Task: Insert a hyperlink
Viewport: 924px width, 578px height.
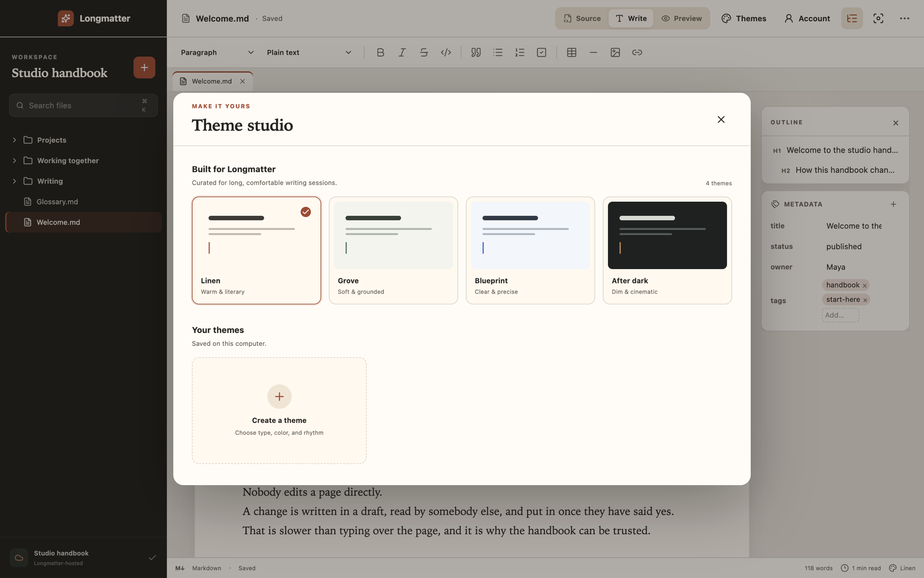Action: [637, 52]
